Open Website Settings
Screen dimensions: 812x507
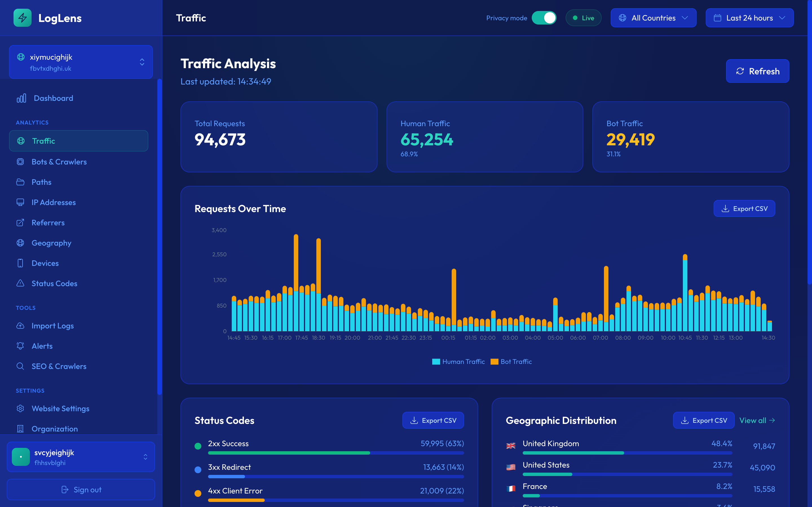[60, 408]
